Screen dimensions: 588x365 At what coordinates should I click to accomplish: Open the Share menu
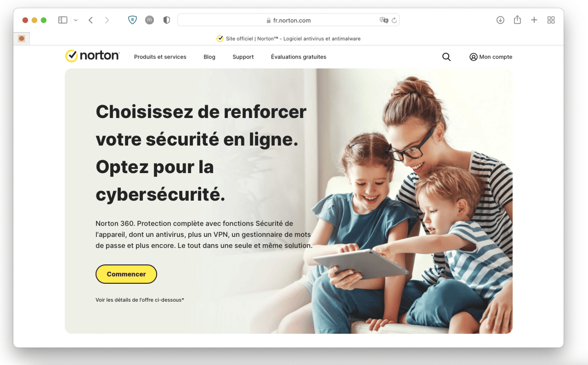click(x=517, y=20)
